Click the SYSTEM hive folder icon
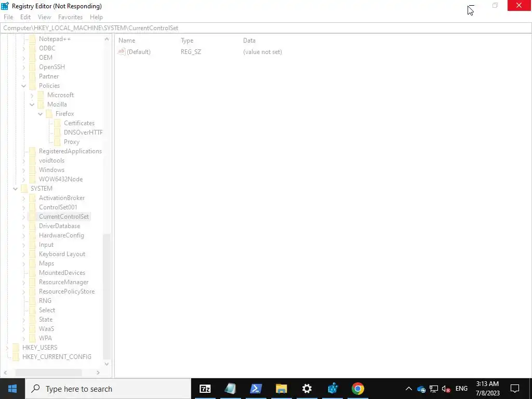 coord(24,188)
